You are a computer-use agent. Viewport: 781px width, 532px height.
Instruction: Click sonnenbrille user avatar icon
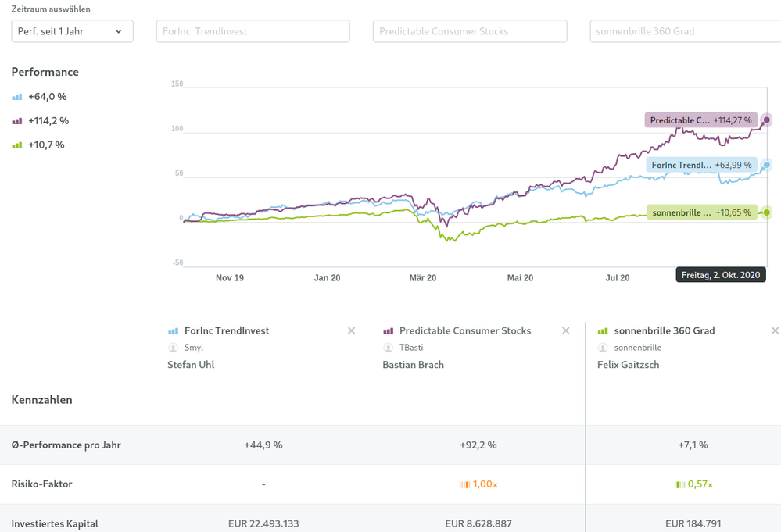coord(603,348)
